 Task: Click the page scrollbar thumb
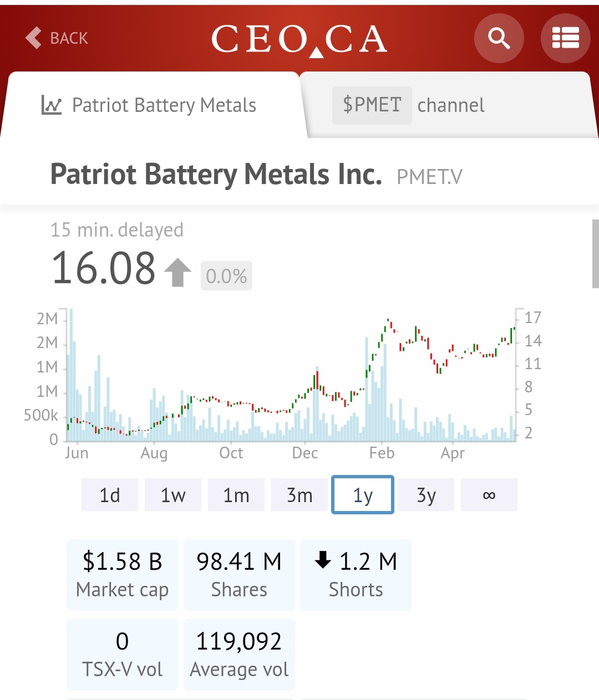click(596, 253)
